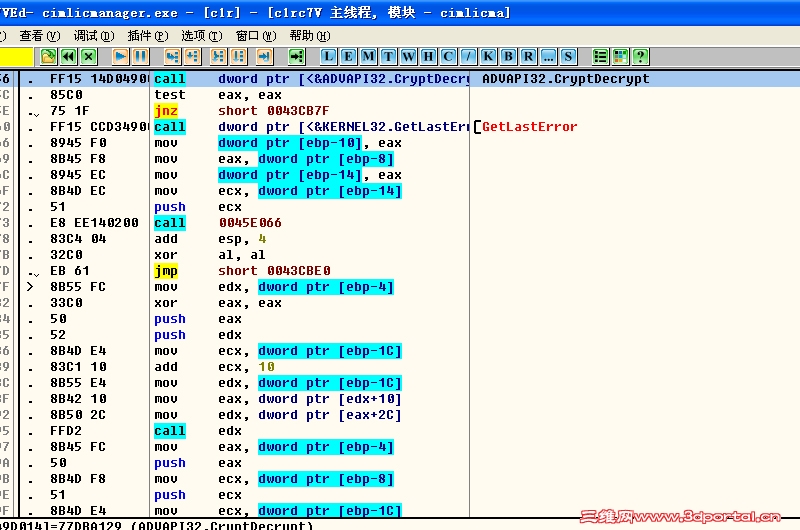Open the Log window (L button)
The height and width of the screenshot is (530, 800).
coord(328,56)
